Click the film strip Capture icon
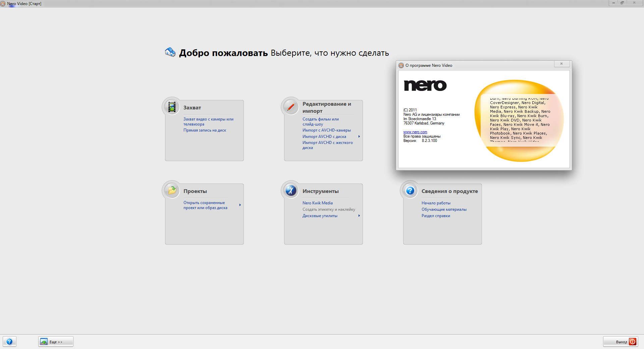644x349 pixels. [x=172, y=107]
